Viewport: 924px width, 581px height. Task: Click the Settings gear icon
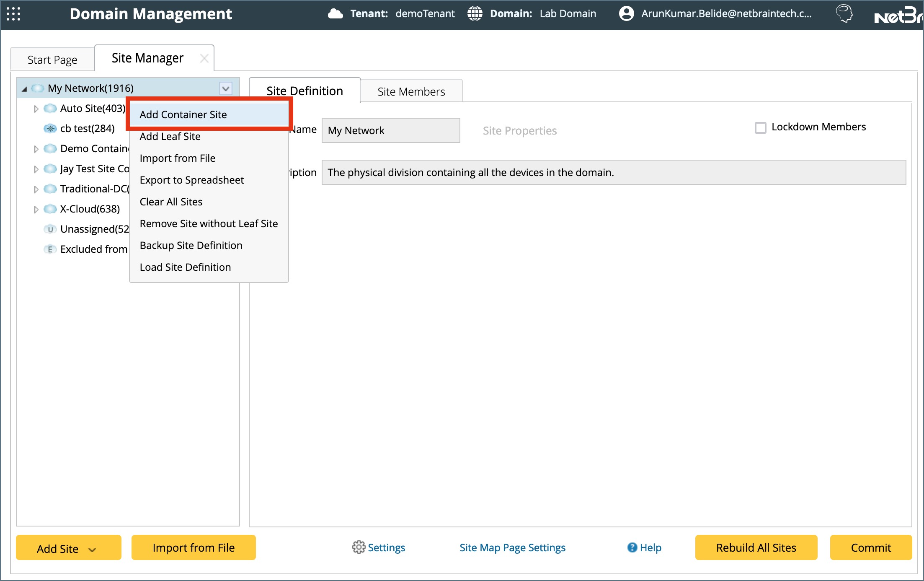coord(359,547)
